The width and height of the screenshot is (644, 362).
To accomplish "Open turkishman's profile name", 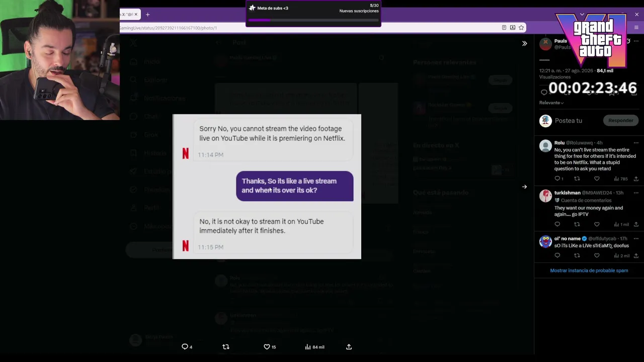I will click(567, 193).
